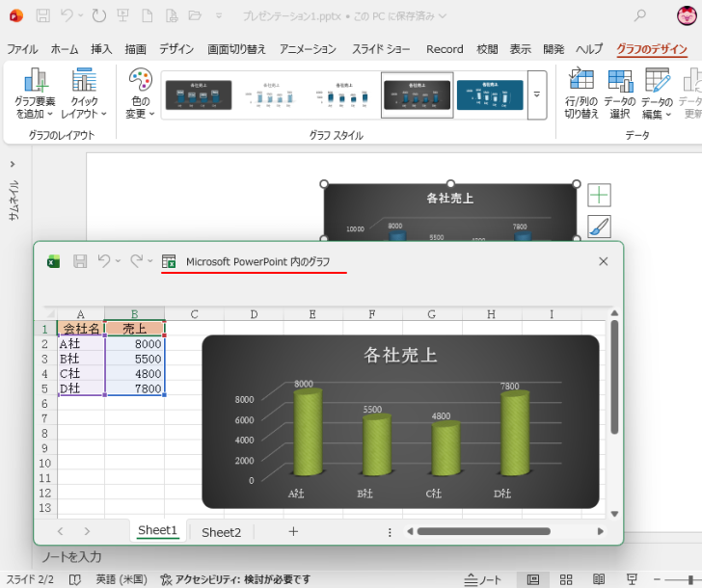The width and height of the screenshot is (702, 588).
Task: Edit data in Microsoft Excel icon
Action: coord(169,261)
